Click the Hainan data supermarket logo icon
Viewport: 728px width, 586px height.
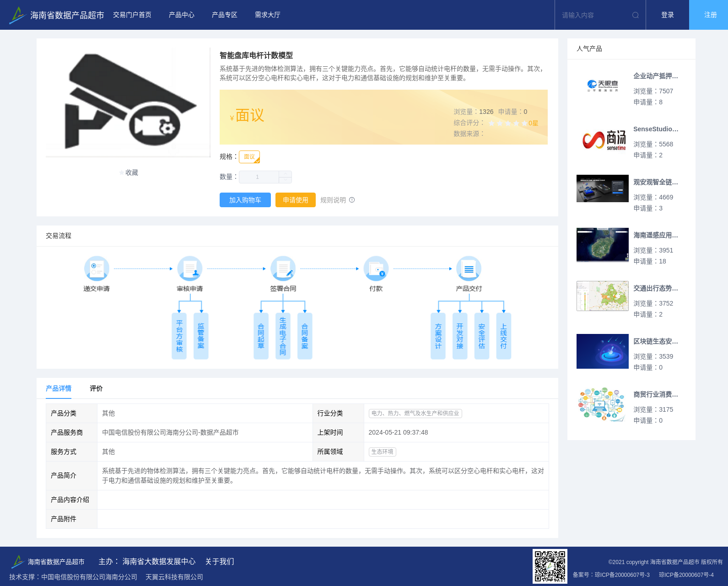[17, 15]
